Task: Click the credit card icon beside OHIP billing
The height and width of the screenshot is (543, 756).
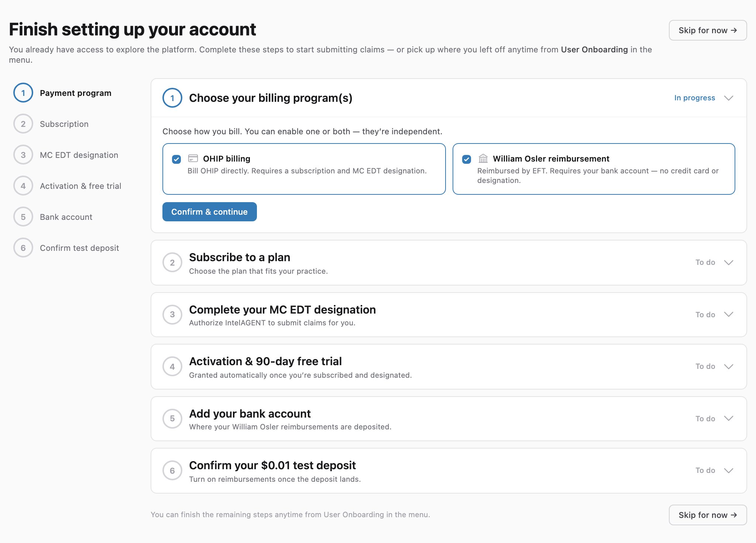Action: pos(193,159)
